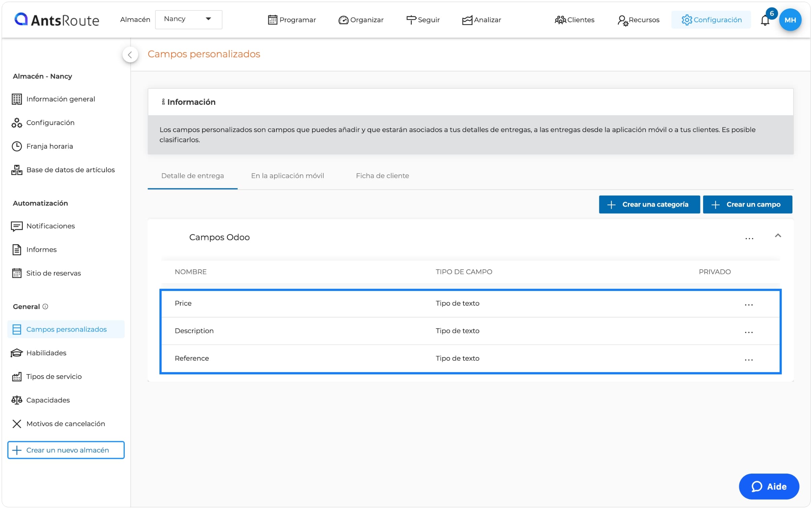The width and height of the screenshot is (812, 509).
Task: Click Crear un campo button
Action: point(747,205)
